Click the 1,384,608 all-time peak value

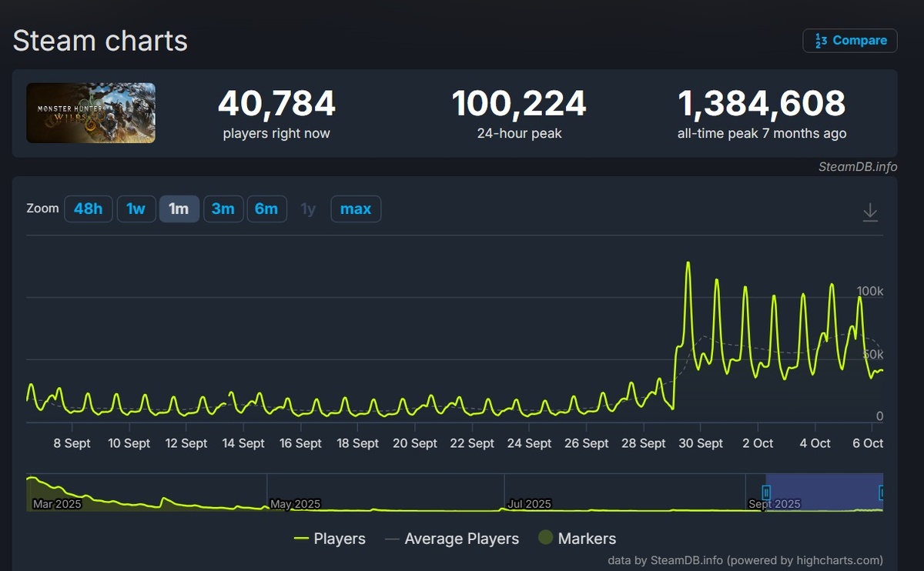(x=762, y=104)
